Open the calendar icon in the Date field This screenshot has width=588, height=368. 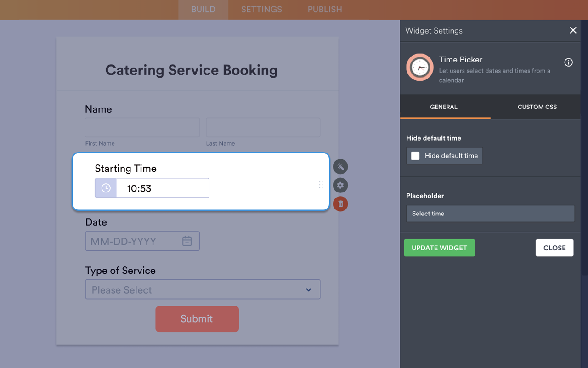click(x=187, y=241)
